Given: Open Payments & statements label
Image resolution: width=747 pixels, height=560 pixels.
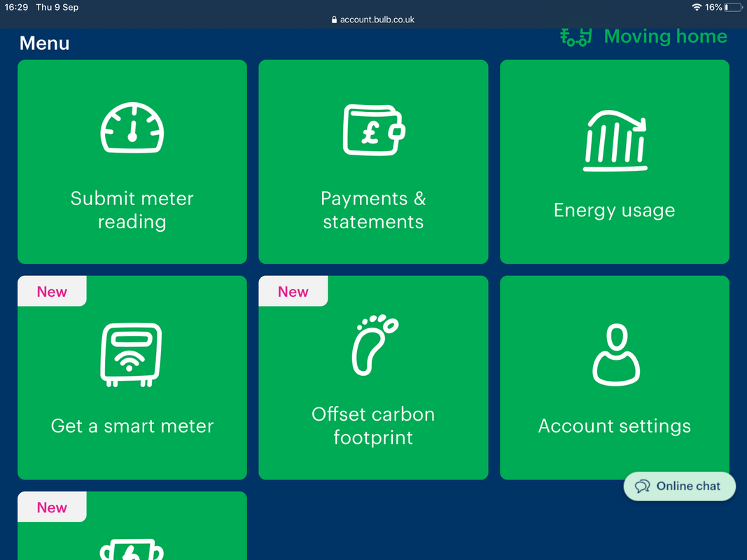Looking at the screenshot, I should pyautogui.click(x=374, y=210).
